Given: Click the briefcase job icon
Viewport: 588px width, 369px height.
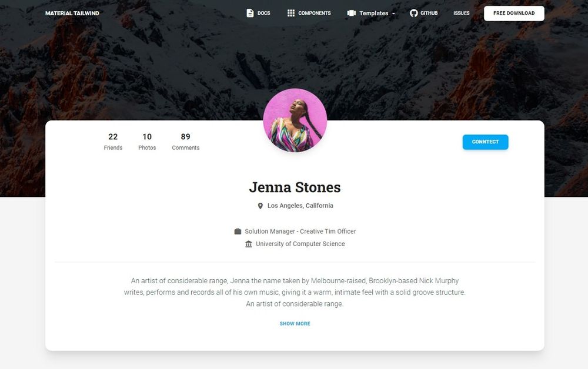Looking at the screenshot, I should 238,232.
